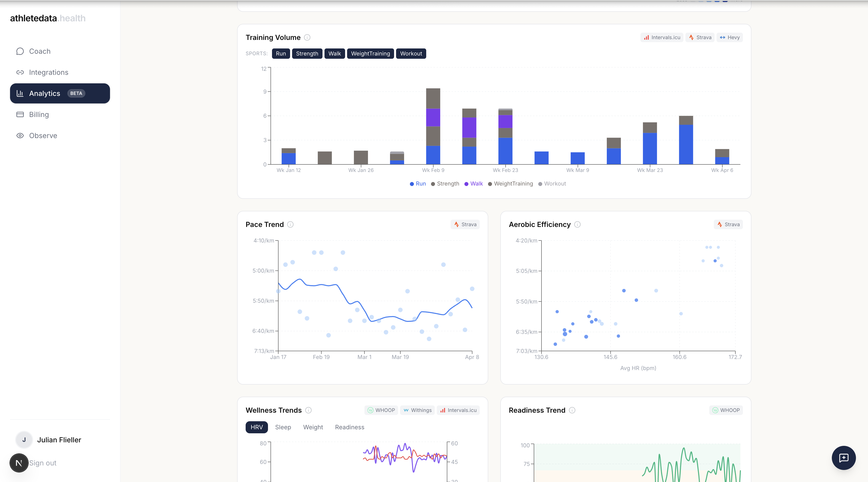Open the floating feedback chat button
Image resolution: width=868 pixels, height=482 pixels.
click(x=843, y=458)
